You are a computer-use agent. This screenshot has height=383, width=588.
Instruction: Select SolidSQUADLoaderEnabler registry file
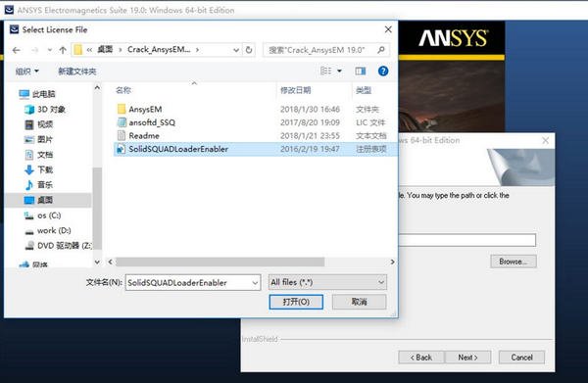pos(255,149)
